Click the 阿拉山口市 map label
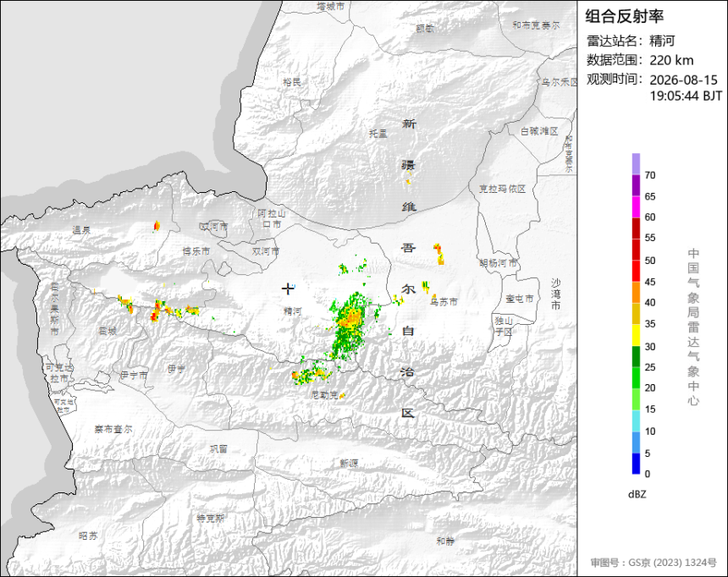The width and height of the screenshot is (728, 577). pyautogui.click(x=272, y=218)
